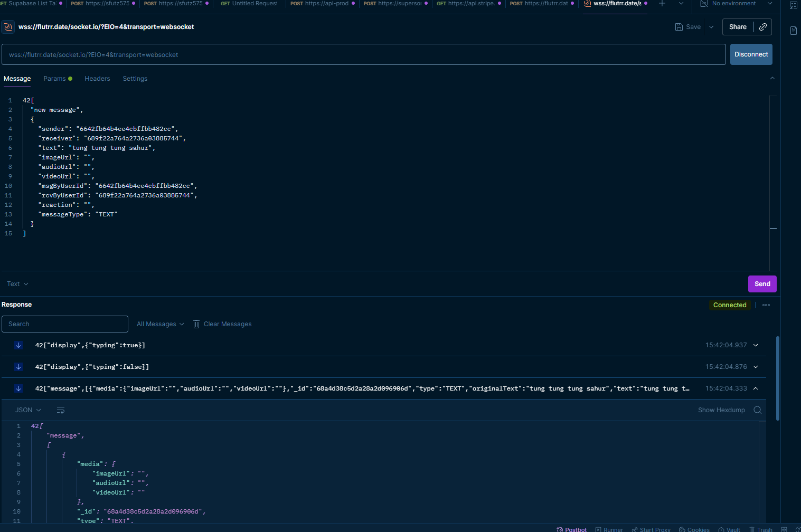Open response more options ellipsis
Screen dimensions: 801x532
[766, 305]
